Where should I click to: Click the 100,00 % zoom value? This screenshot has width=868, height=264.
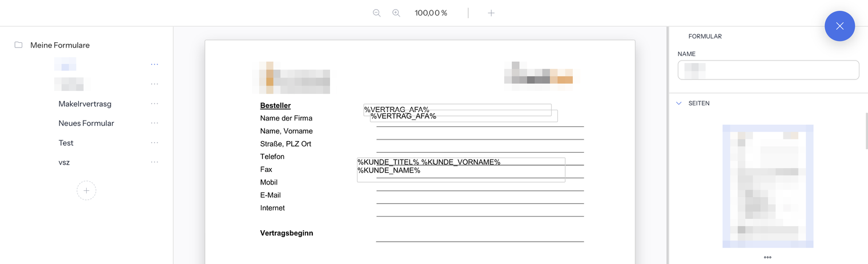point(431,13)
